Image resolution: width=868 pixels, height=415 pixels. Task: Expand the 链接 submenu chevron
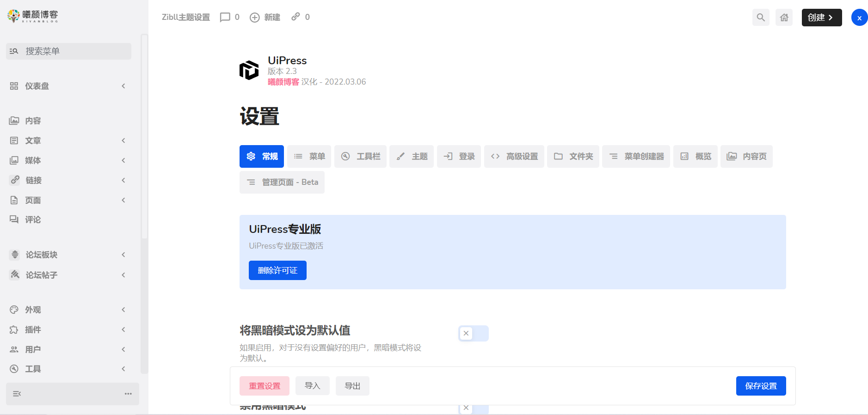click(123, 180)
